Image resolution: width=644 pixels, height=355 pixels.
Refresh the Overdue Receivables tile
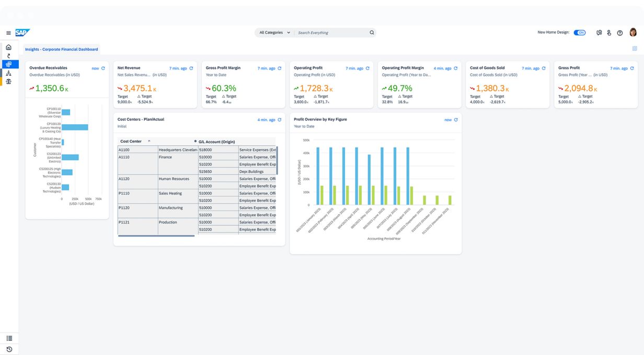coord(103,68)
